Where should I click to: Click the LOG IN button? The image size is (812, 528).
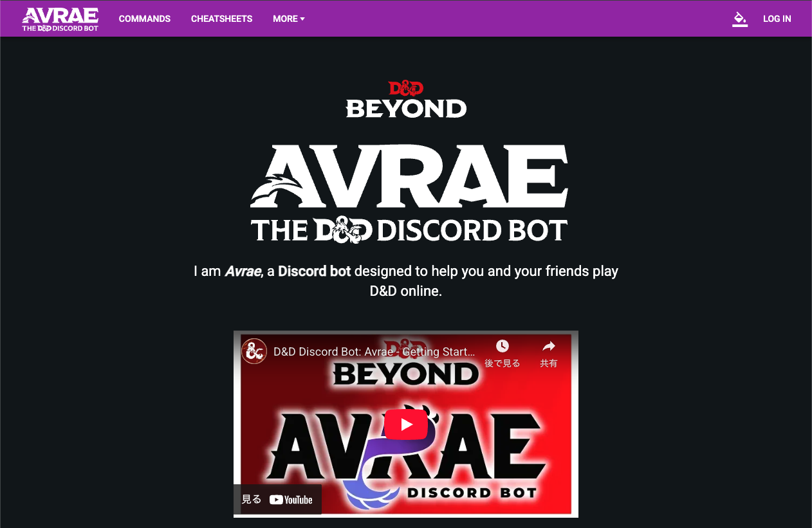777,19
